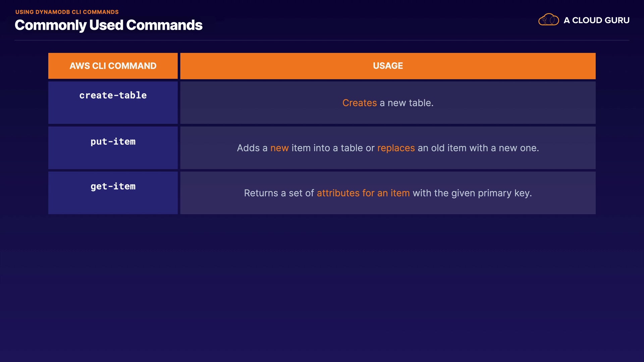
Task: Click the orange phrase "attributes for an item"
Action: pos(363,193)
